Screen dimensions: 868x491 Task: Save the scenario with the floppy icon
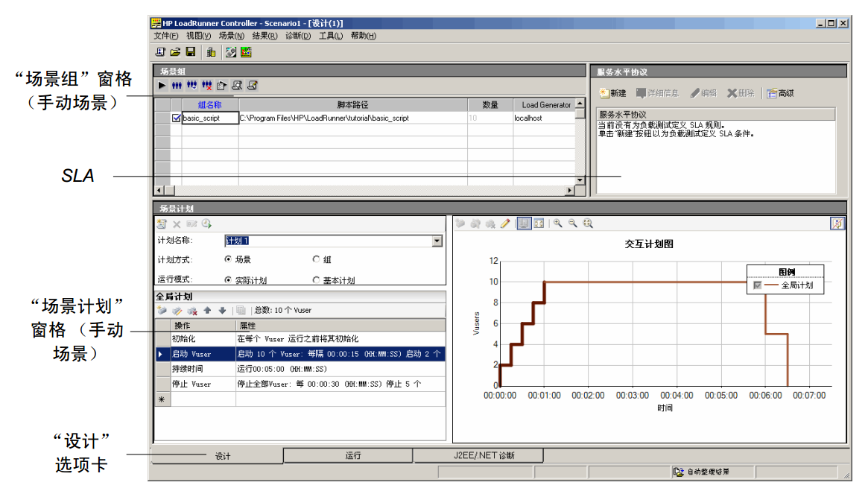[x=191, y=52]
